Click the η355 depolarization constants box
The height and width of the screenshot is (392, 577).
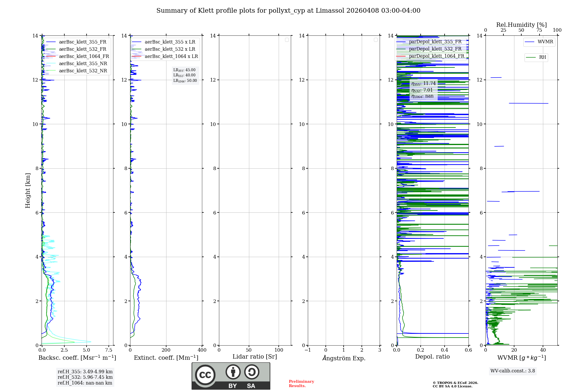coord(423,90)
